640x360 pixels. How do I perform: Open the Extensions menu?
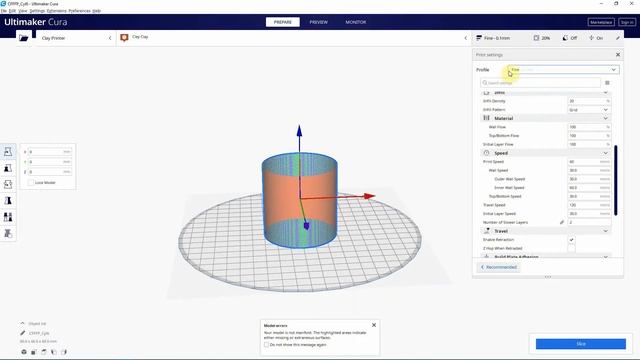[x=56, y=11]
